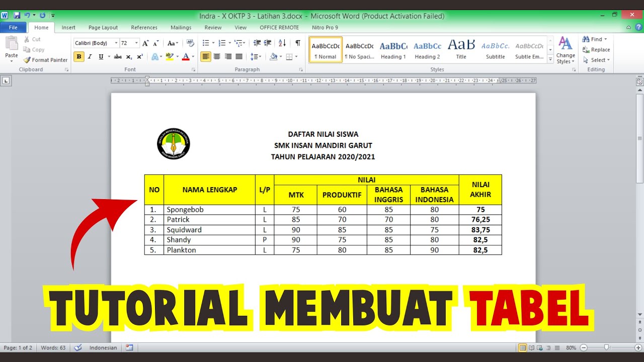Image resolution: width=644 pixels, height=362 pixels.
Task: Open the Change Case Aa dropdown
Action: pos(173,43)
